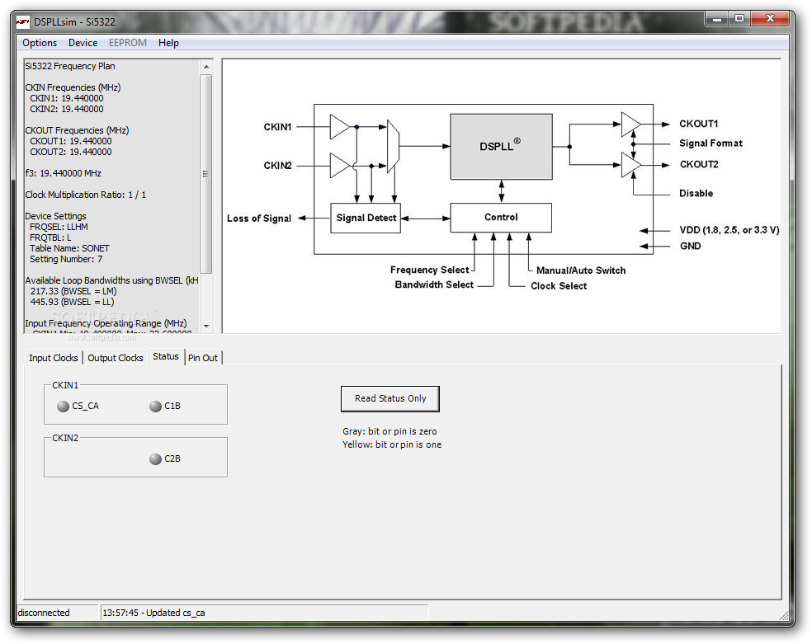Click the 'Si5322 Frequency Plan' heading

[x=70, y=66]
